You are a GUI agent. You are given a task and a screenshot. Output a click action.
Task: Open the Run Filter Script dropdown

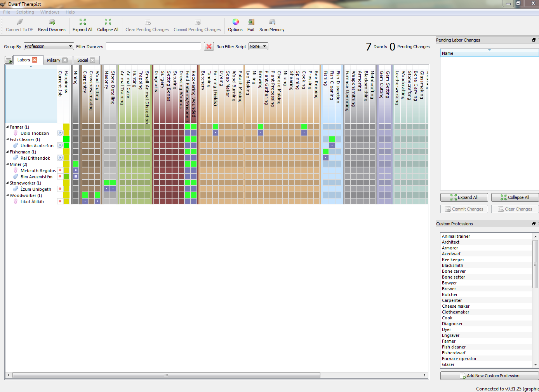[259, 46]
